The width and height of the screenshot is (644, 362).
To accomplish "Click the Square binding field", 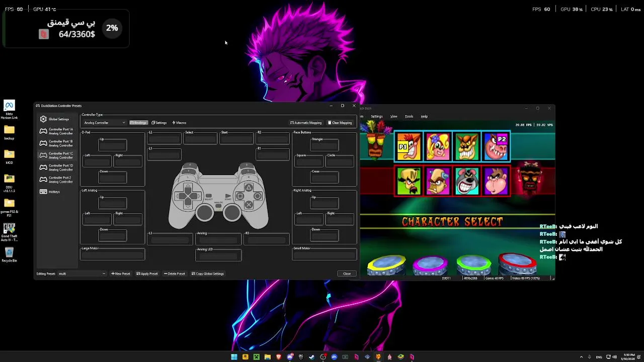I will click(309, 162).
